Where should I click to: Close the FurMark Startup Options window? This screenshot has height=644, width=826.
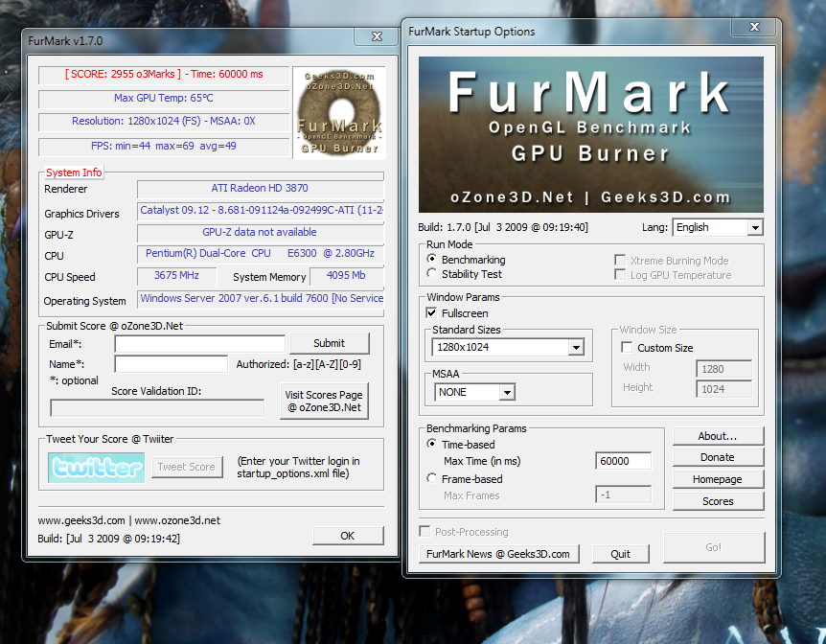[754, 27]
